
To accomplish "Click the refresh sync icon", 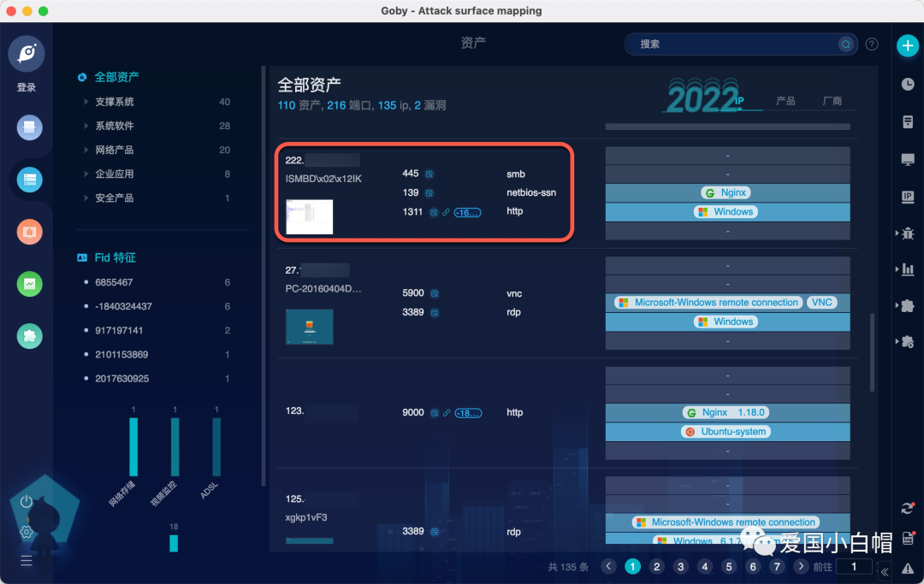I will (x=908, y=508).
